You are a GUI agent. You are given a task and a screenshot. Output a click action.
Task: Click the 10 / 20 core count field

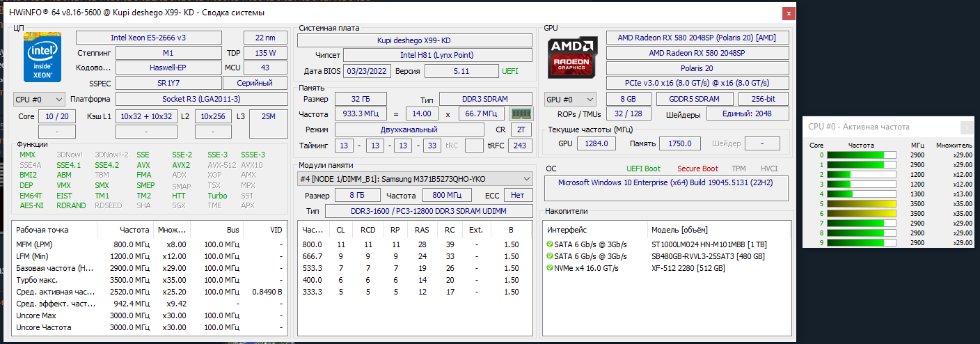pos(57,116)
